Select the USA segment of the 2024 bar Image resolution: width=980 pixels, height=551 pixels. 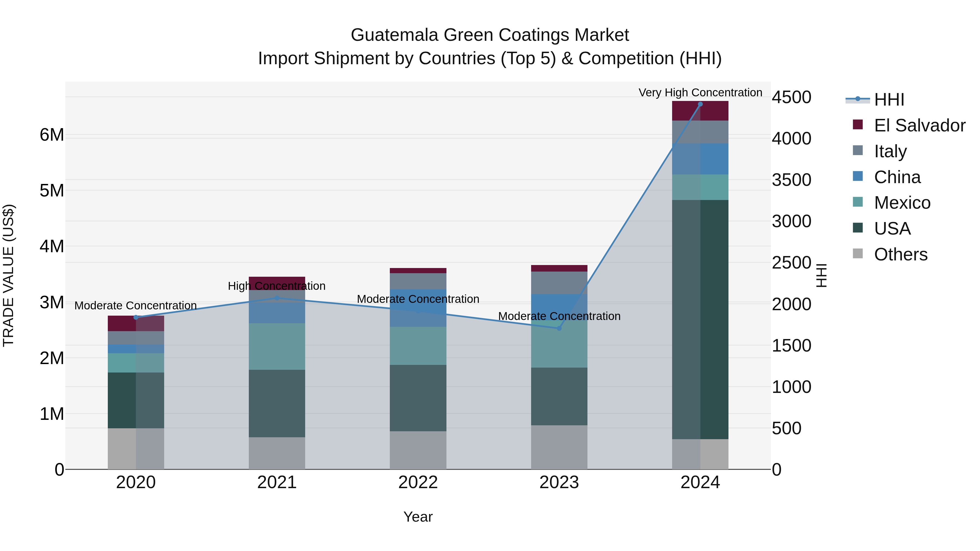pos(700,319)
